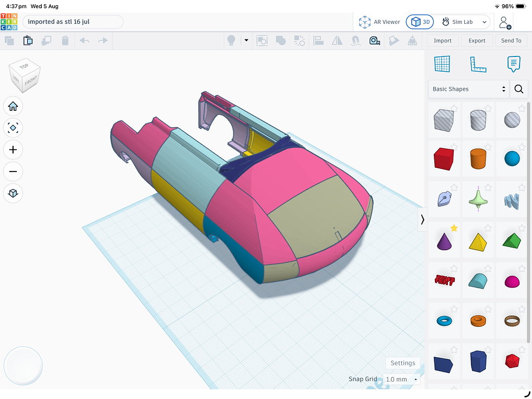
Task: Open the Snap Grid 1.0 mm dropdown
Action: (401, 379)
